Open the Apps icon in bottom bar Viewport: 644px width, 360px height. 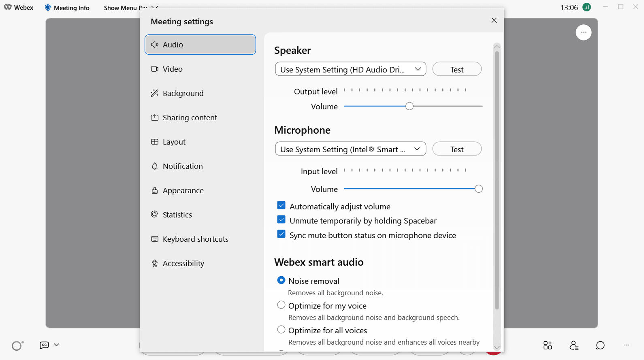click(548, 345)
